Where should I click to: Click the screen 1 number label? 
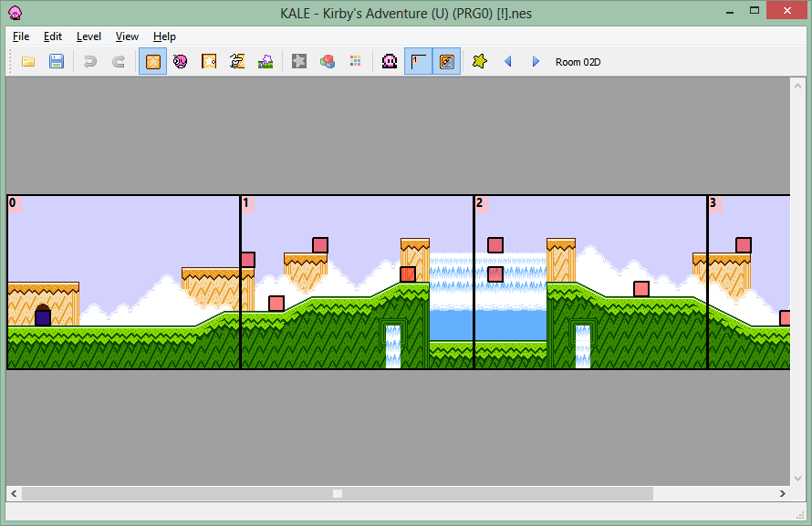247,203
